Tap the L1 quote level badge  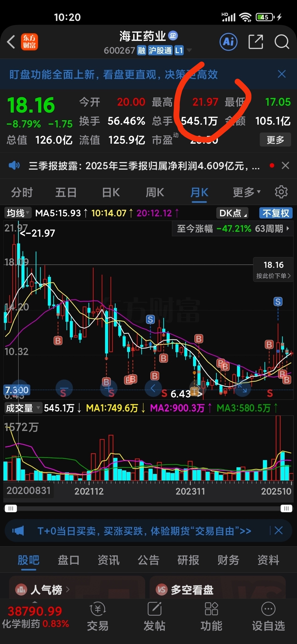tap(179, 50)
